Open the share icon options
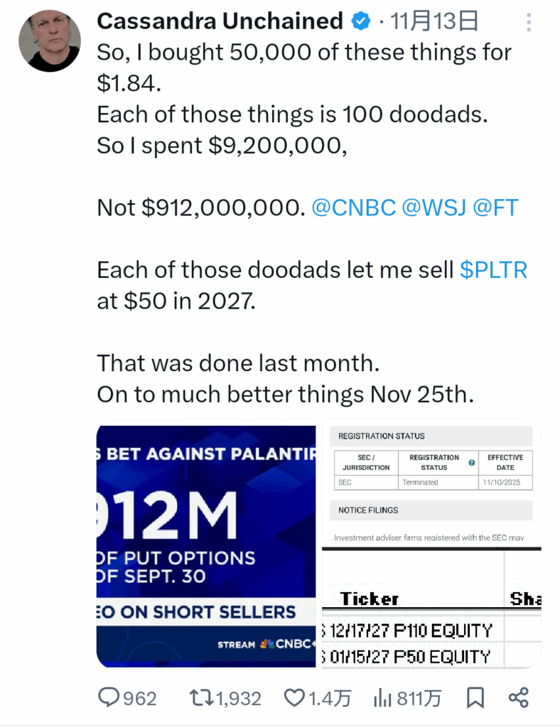Viewport: 560px width, 728px height. [x=519, y=698]
